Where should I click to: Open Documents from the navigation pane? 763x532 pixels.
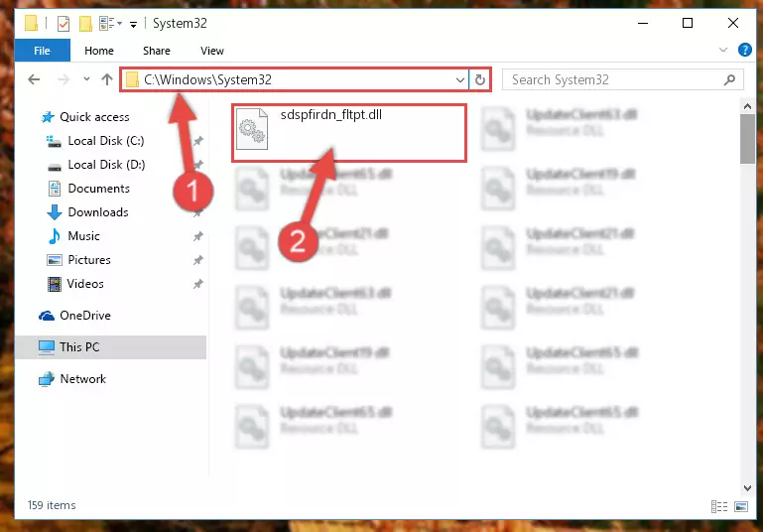point(99,189)
